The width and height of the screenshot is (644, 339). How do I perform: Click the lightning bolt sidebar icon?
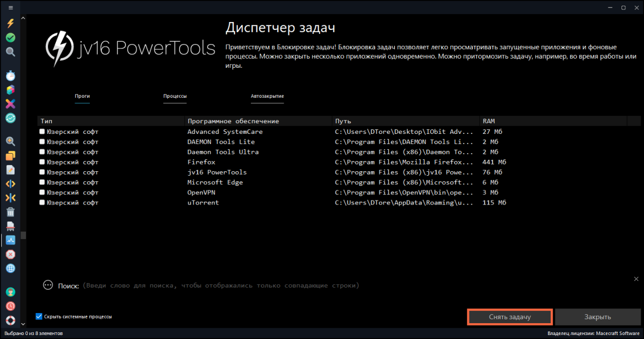click(10, 23)
